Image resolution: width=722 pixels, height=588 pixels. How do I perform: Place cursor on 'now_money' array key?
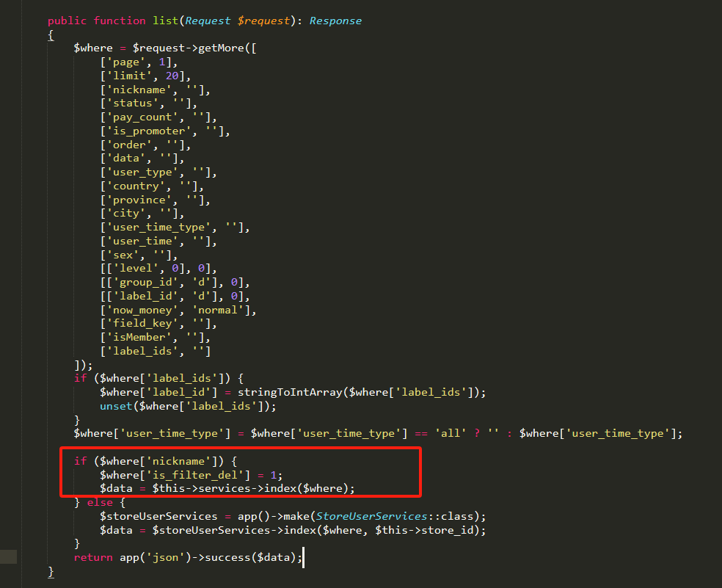pos(142,310)
